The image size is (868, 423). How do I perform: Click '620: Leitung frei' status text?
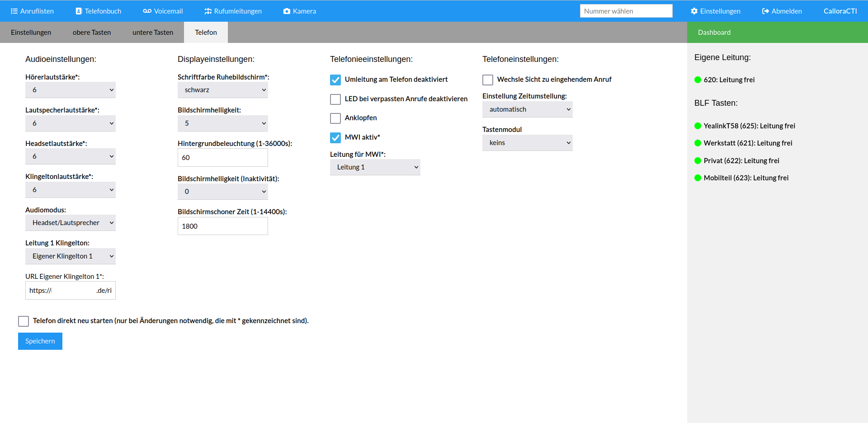pyautogui.click(x=729, y=80)
